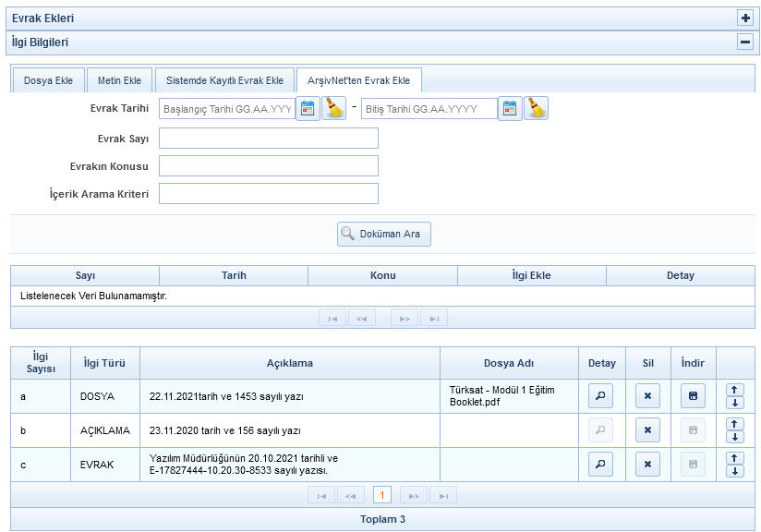Open the start date calendar picker
This screenshot has width=761, height=532.
[308, 109]
